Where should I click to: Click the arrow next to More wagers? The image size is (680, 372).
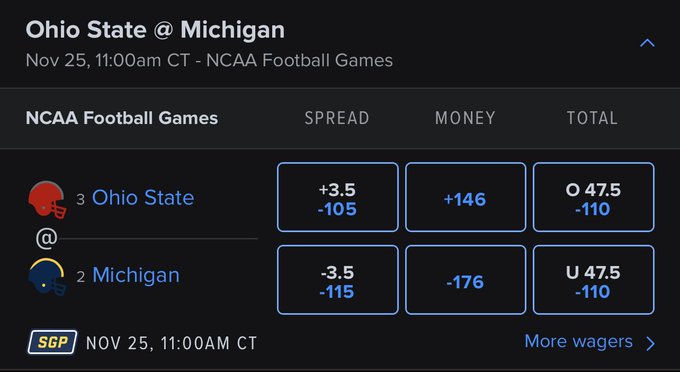point(650,343)
